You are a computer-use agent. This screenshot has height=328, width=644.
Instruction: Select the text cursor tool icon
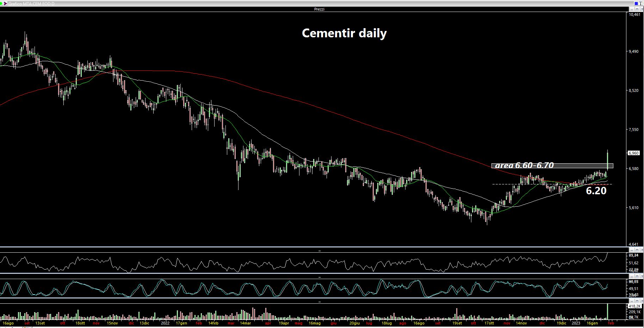(x=640, y=4)
